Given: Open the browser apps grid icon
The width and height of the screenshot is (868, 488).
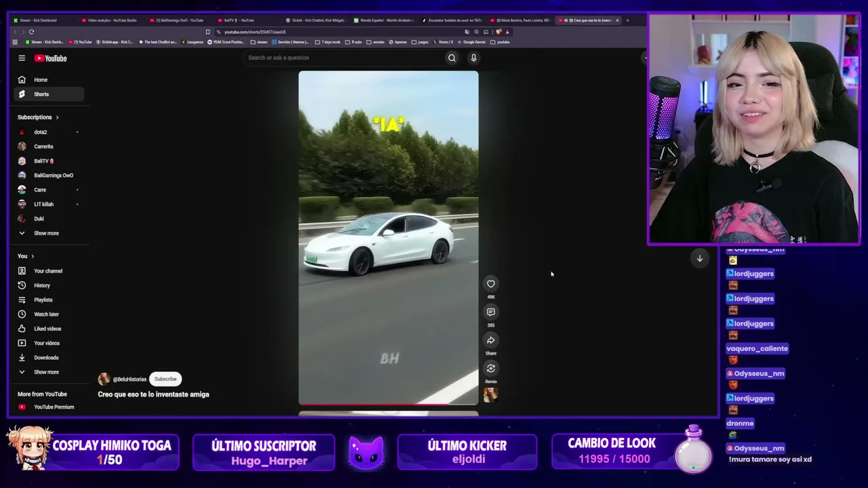Looking at the screenshot, I should pos(15,42).
